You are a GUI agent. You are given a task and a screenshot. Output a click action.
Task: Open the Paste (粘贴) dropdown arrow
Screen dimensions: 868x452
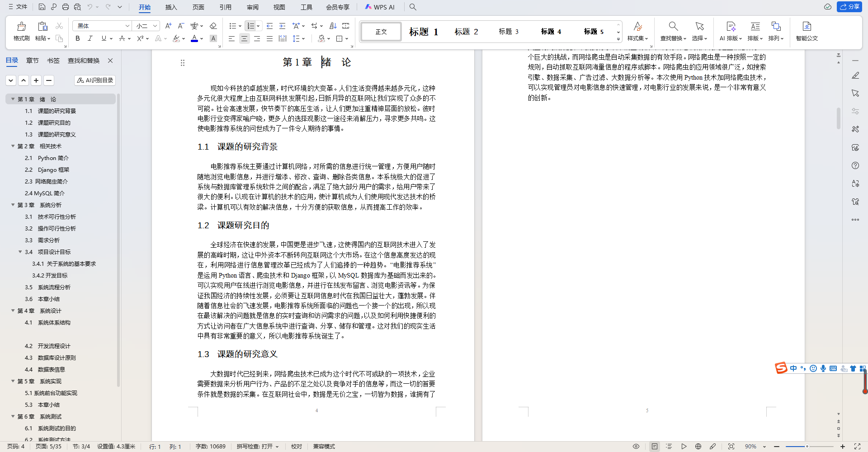pyautogui.click(x=48, y=39)
